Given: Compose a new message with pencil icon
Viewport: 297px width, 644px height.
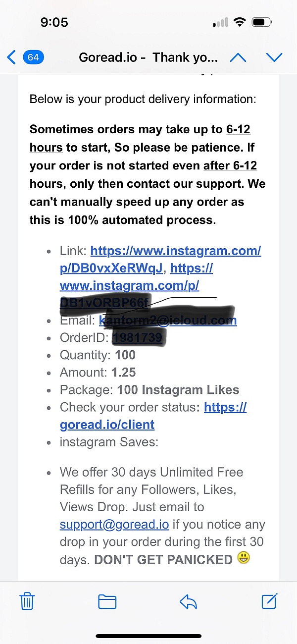Looking at the screenshot, I should click(269, 601).
